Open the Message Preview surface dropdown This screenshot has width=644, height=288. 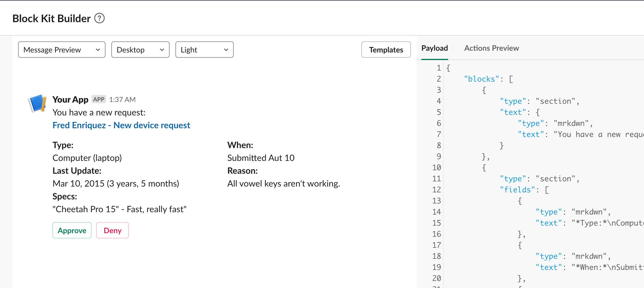coord(61,50)
